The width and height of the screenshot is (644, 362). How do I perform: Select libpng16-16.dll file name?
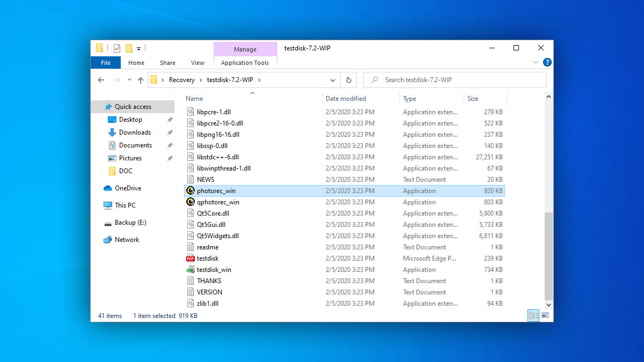218,135
